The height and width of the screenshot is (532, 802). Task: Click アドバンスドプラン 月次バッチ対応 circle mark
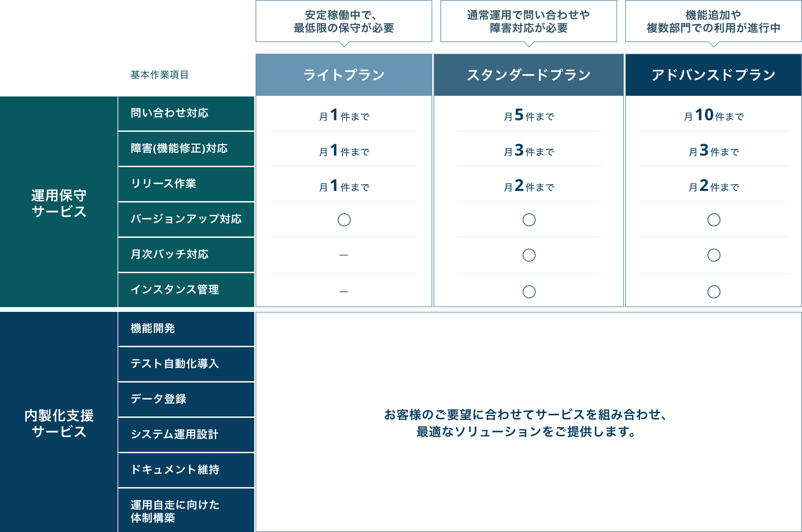(714, 255)
